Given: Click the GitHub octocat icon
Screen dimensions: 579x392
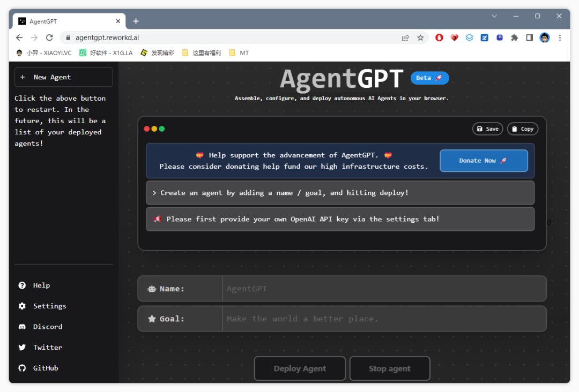Looking at the screenshot, I should click(x=22, y=368).
